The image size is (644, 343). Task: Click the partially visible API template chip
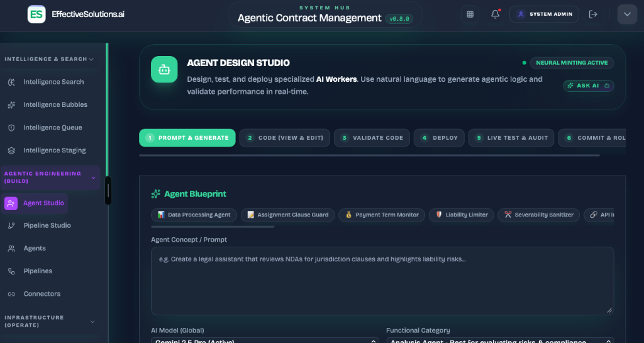click(599, 215)
